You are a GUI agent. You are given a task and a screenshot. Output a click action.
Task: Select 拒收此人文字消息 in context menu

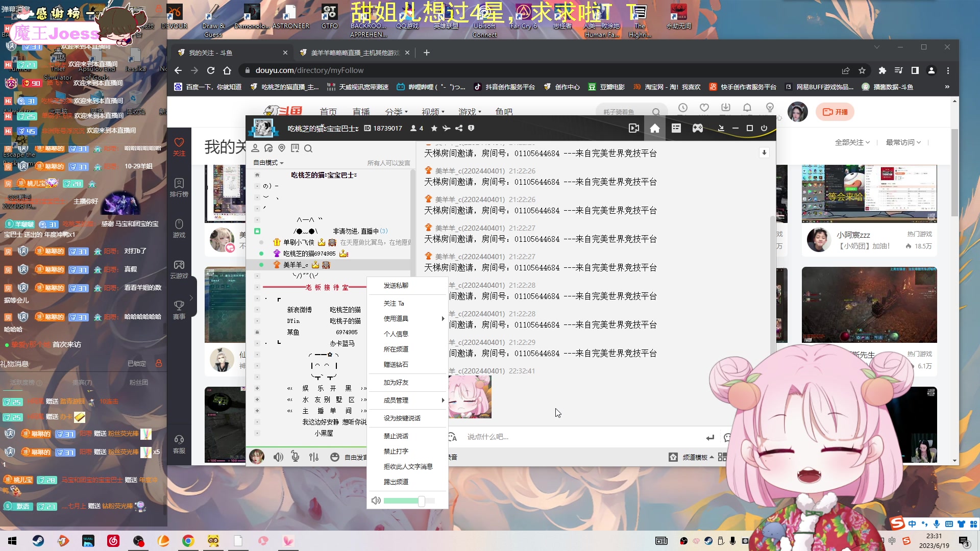pos(407,466)
